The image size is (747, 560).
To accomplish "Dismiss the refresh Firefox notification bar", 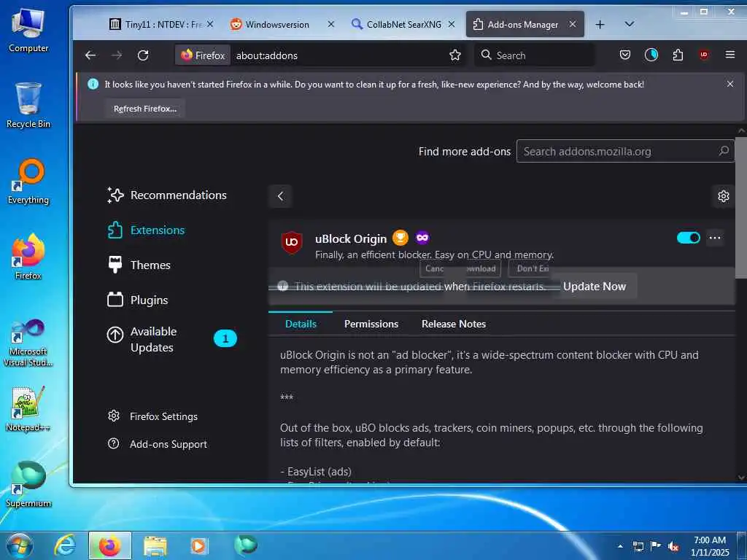I will point(729,84).
